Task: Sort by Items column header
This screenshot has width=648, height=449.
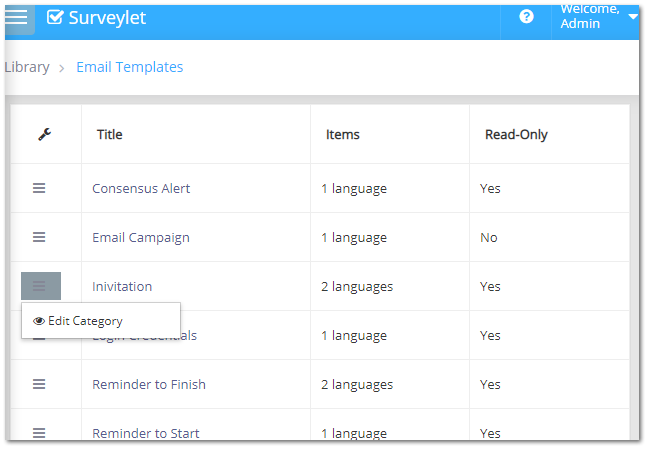Action: (x=343, y=134)
